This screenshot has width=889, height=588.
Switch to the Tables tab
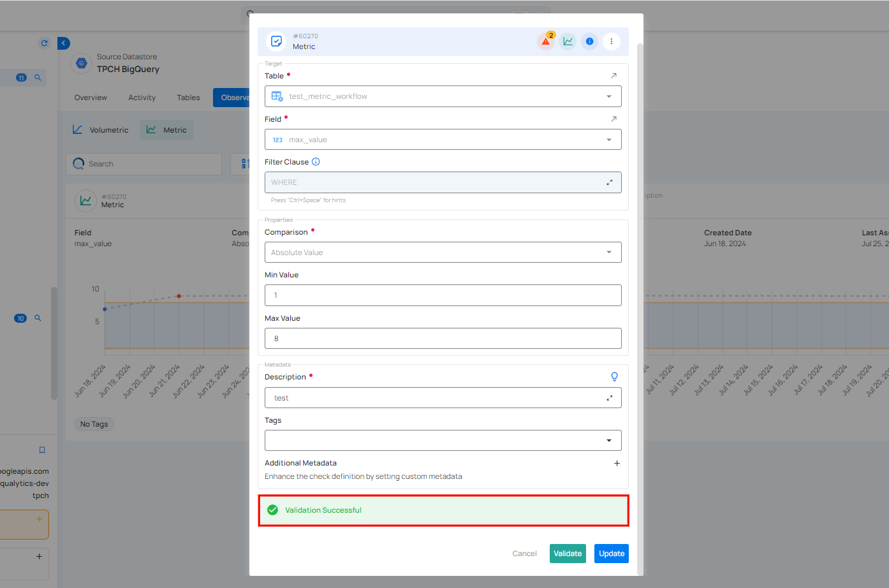188,98
